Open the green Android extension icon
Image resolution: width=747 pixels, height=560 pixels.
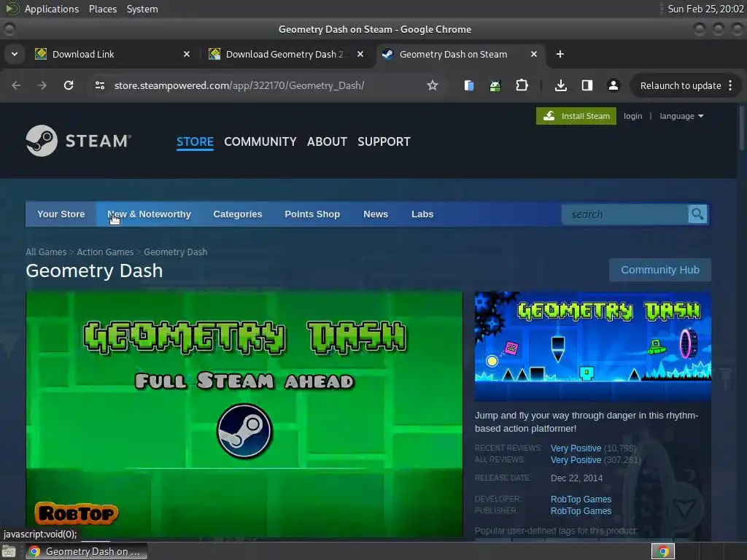(495, 85)
